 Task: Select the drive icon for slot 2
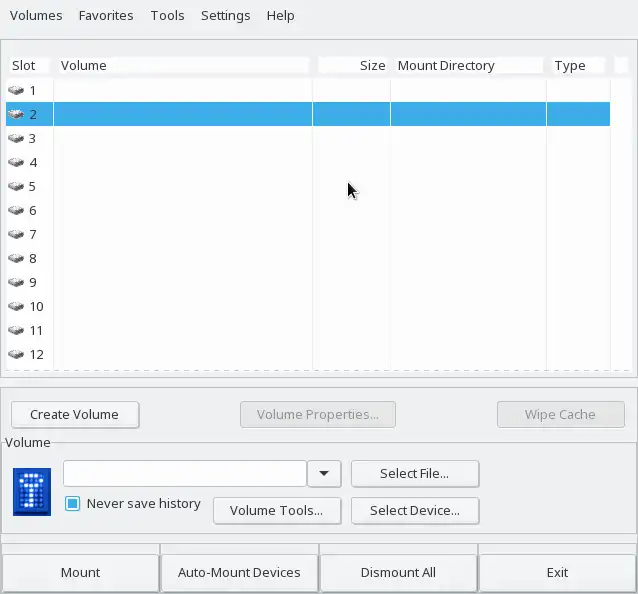pyautogui.click(x=16, y=114)
